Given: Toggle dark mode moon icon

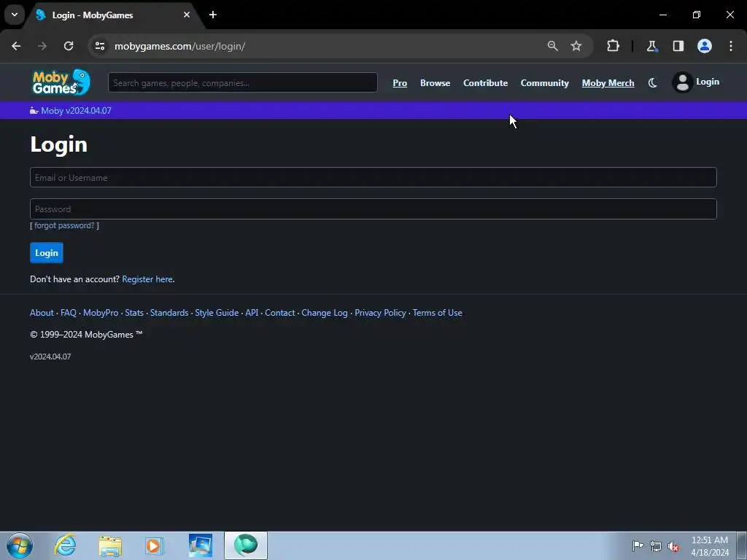Looking at the screenshot, I should 653,83.
